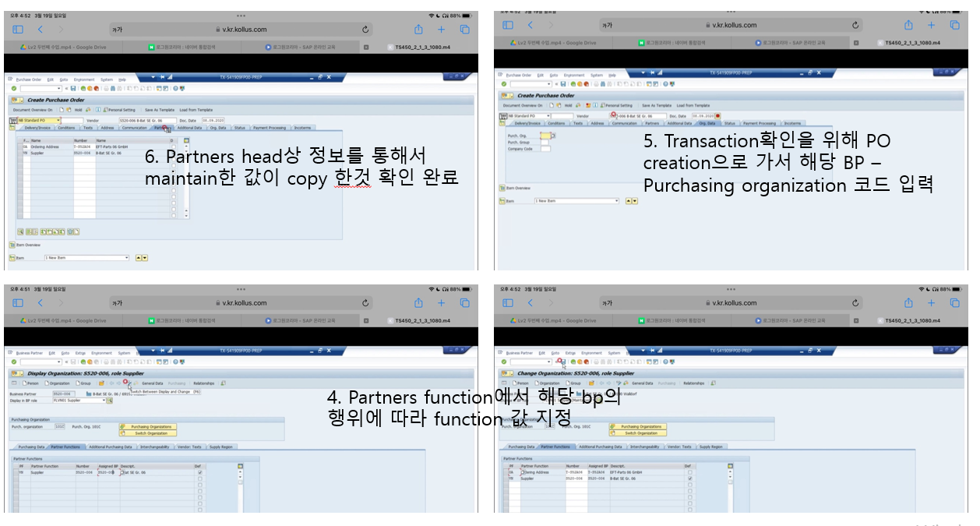Click partners table column settings icon in step 6 window

pyautogui.click(x=185, y=140)
